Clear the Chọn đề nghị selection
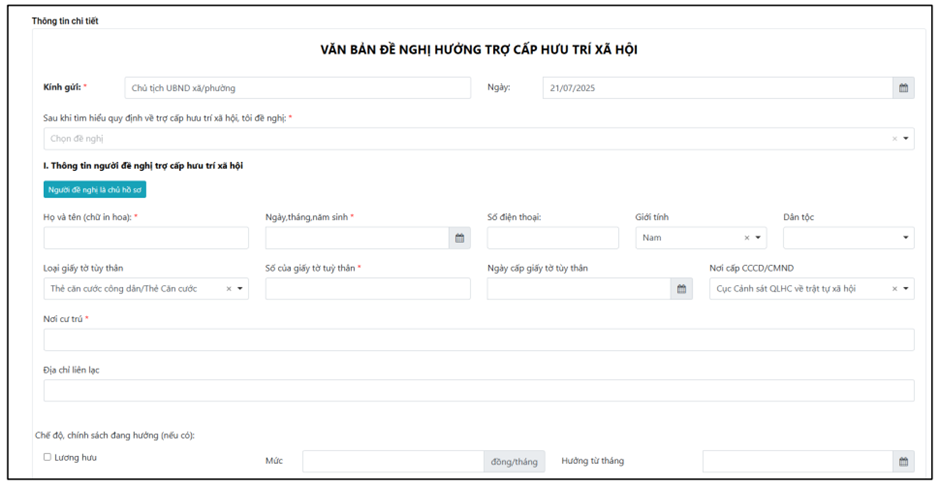This screenshot has height=486, width=940. click(x=894, y=139)
